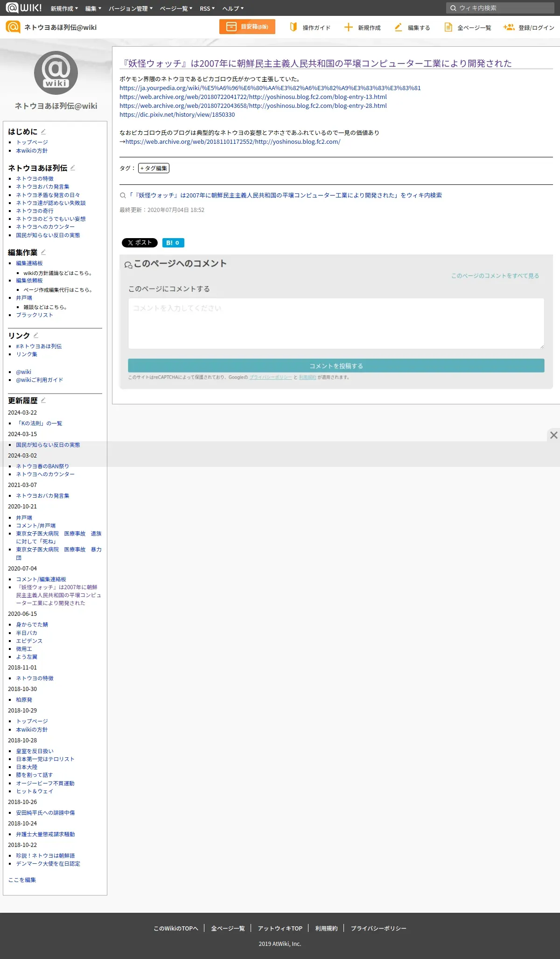Click the plus icon for 新規作成
Screen dimensions: 560x959
349,27
